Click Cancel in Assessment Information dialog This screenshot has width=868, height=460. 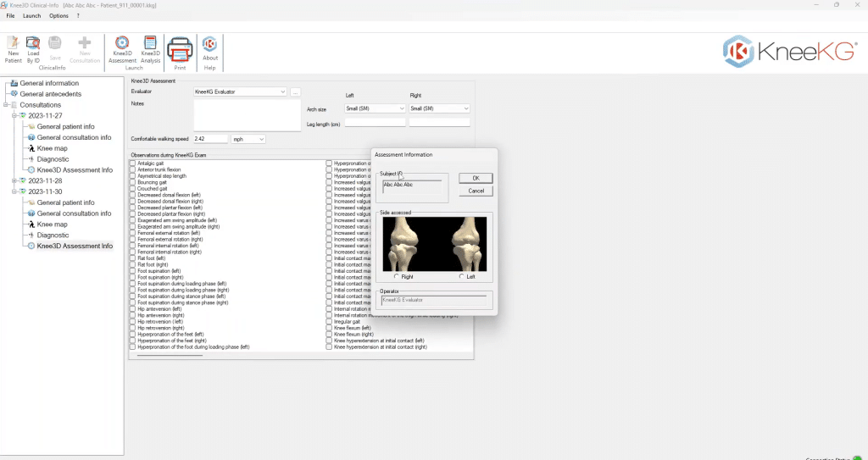coord(476,191)
